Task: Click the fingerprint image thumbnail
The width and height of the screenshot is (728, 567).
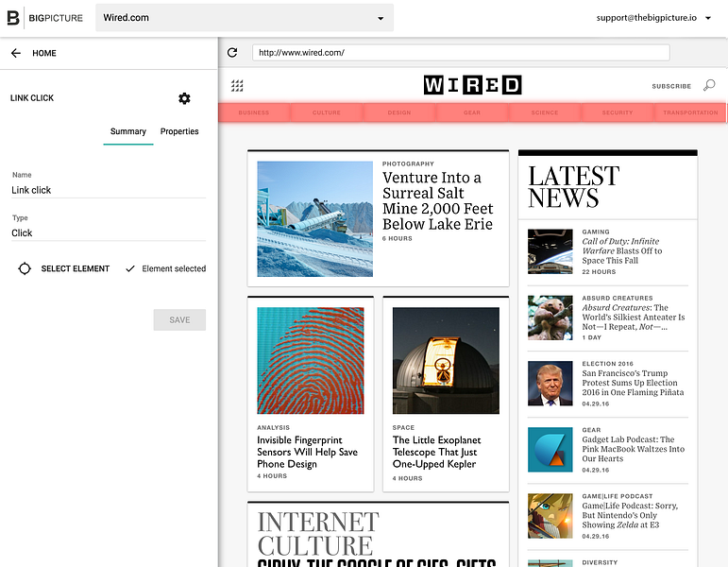Action: pyautogui.click(x=311, y=361)
